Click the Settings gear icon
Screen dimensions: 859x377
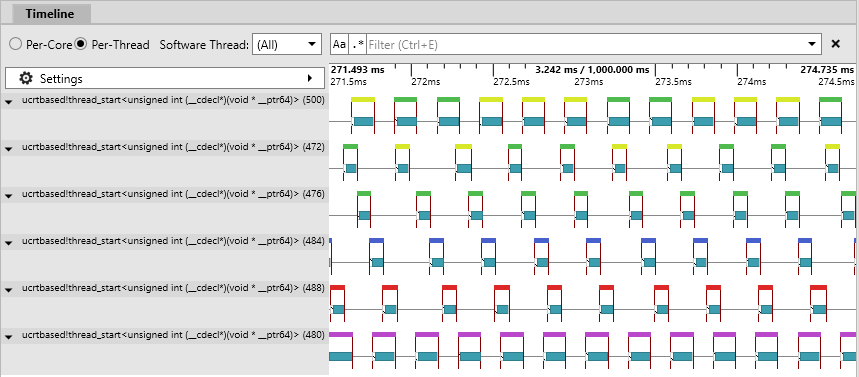pos(26,78)
